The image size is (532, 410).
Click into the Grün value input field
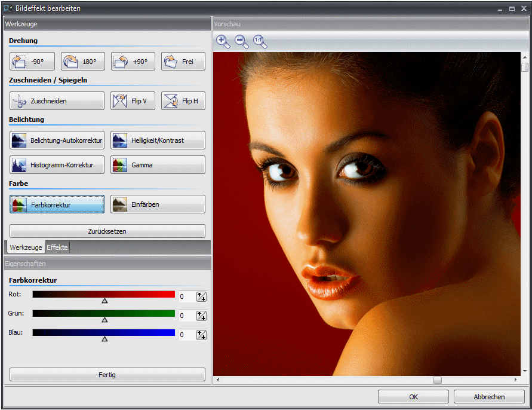coord(186,316)
